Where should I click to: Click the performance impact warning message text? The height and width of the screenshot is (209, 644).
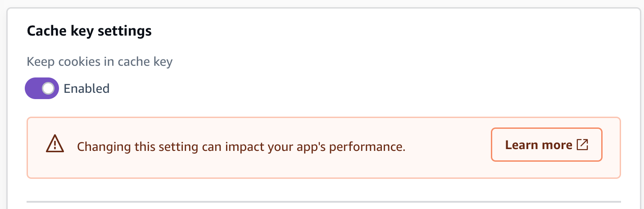[241, 146]
